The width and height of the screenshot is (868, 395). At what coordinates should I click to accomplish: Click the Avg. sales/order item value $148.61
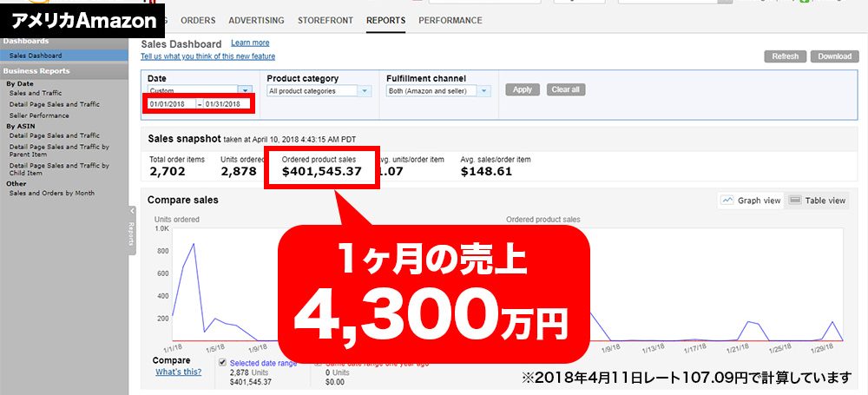[486, 171]
